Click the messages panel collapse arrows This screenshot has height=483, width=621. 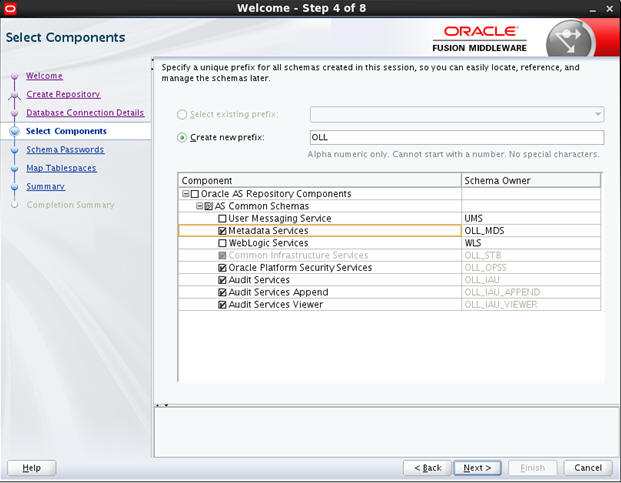point(162,405)
